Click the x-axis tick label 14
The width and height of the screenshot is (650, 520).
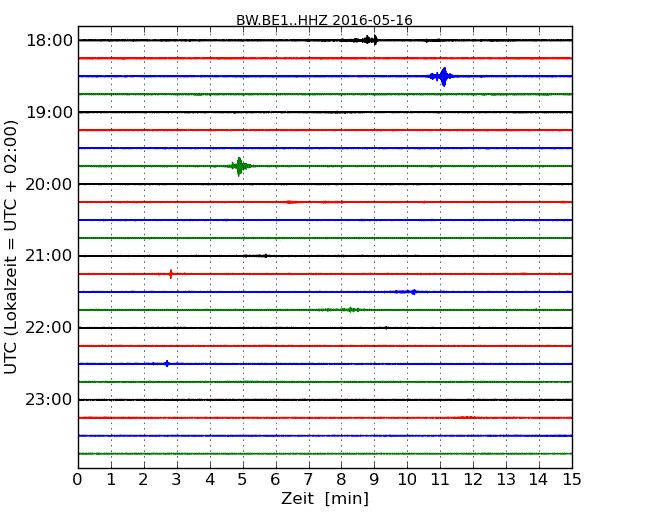click(538, 480)
